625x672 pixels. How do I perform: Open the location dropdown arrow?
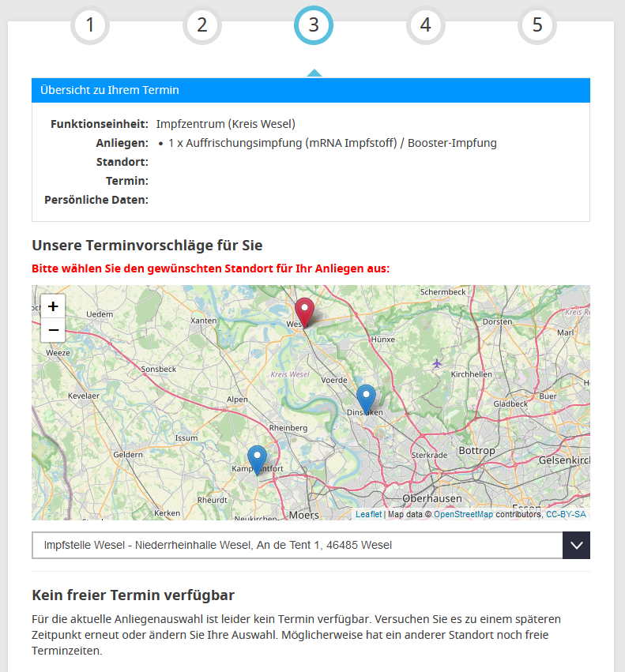(576, 545)
